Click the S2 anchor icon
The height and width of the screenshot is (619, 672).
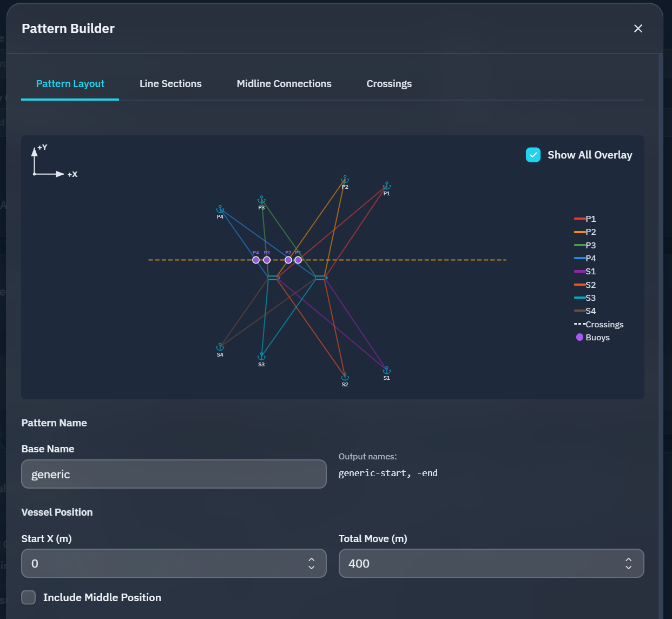click(345, 376)
